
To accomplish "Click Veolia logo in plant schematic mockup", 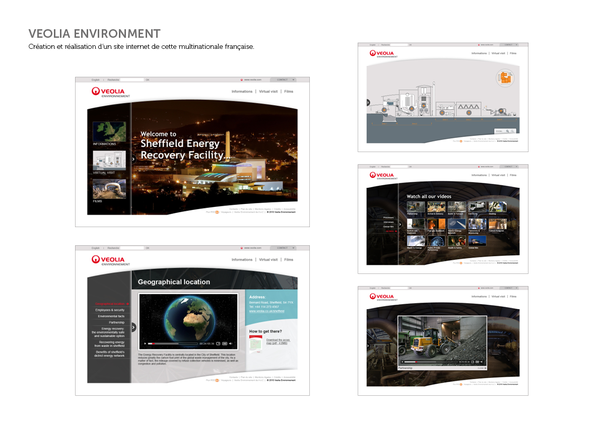I will (x=383, y=54).
